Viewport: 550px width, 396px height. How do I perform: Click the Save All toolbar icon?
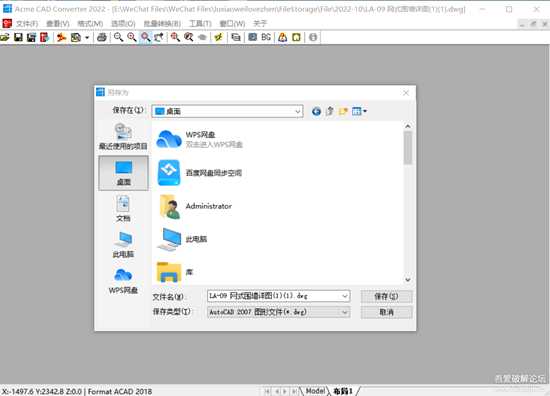(x=31, y=37)
